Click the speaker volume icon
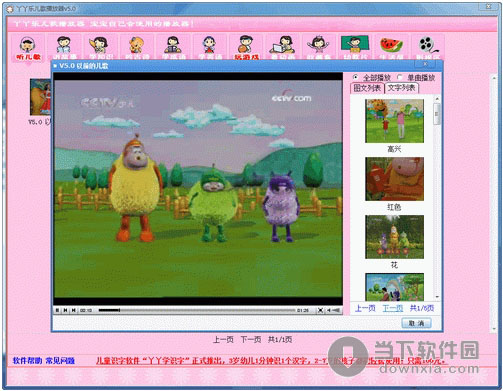The height and width of the screenshot is (391, 503). coord(329,310)
